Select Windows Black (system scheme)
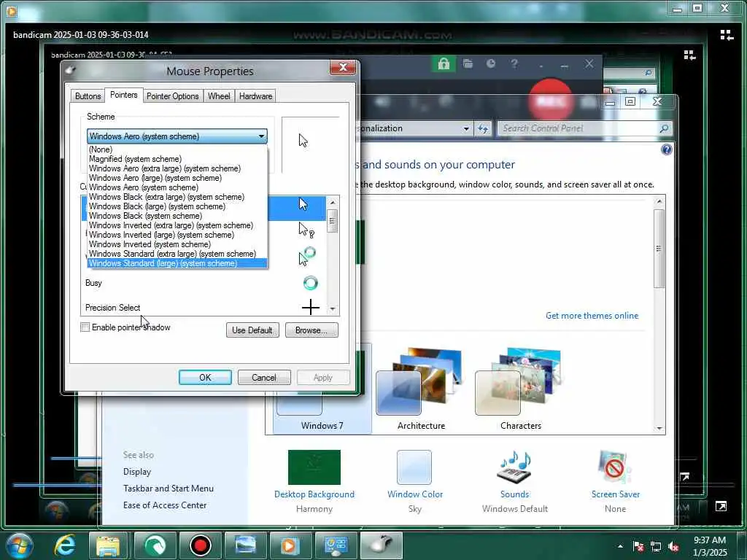Image resolution: width=747 pixels, height=560 pixels. click(177, 216)
